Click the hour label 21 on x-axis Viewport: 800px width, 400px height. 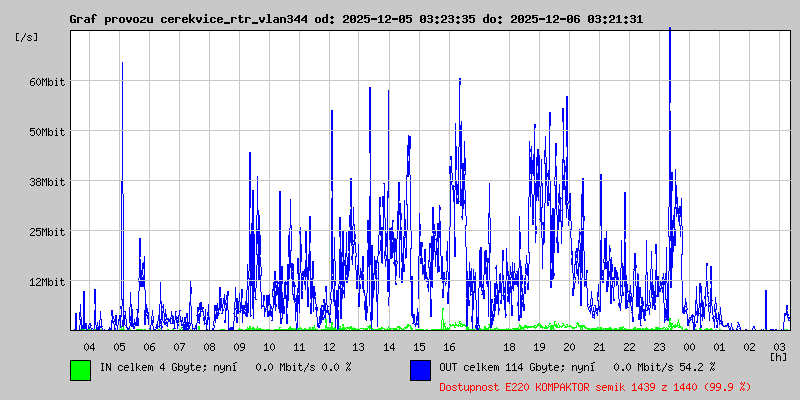(599, 347)
